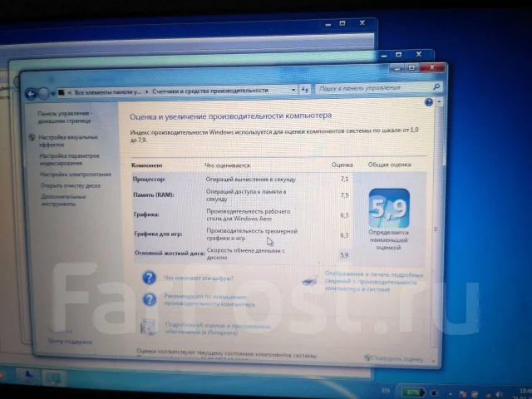Click the 'Общая оценка' column header
The height and width of the screenshot is (399, 532).
(x=390, y=165)
